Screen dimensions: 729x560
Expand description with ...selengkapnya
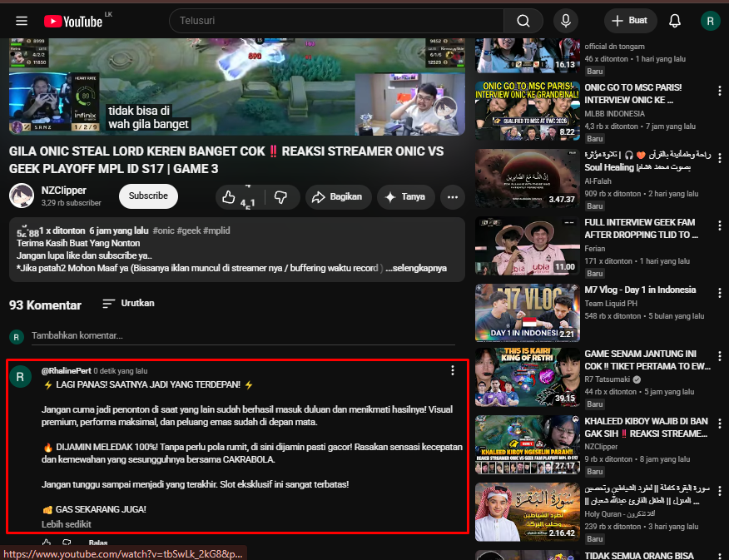point(416,268)
